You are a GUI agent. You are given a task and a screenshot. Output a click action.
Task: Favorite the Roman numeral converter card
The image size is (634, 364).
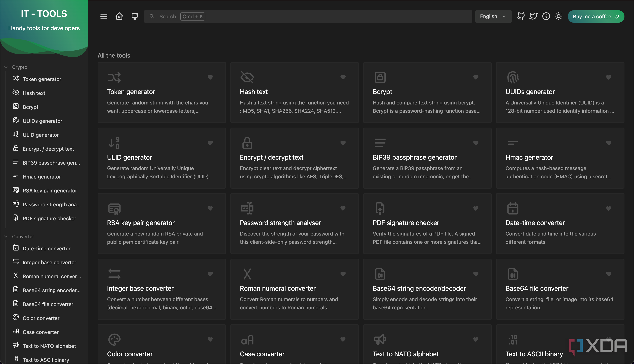click(343, 274)
